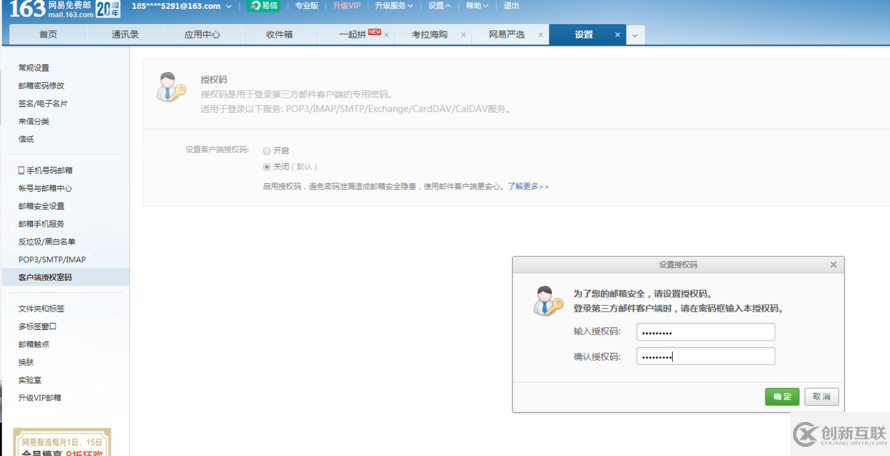The height and width of the screenshot is (456, 890).
Task: Open 反垃圾/黑白名单 settings
Action: (47, 241)
